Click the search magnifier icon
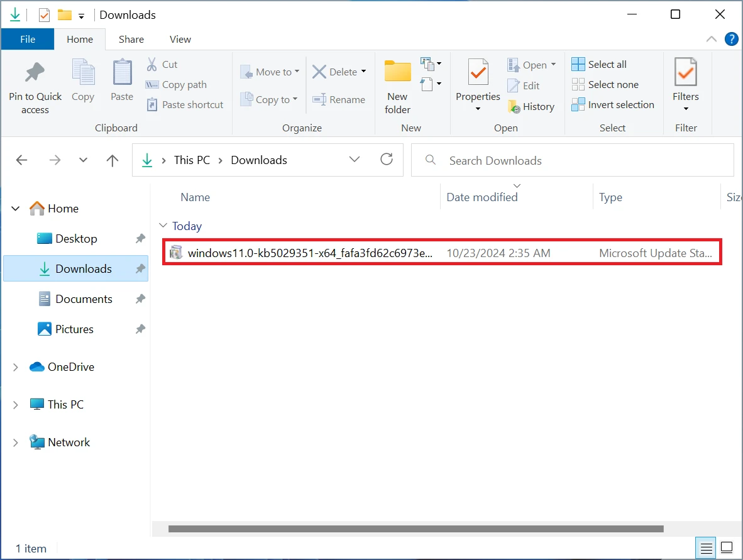 point(430,160)
